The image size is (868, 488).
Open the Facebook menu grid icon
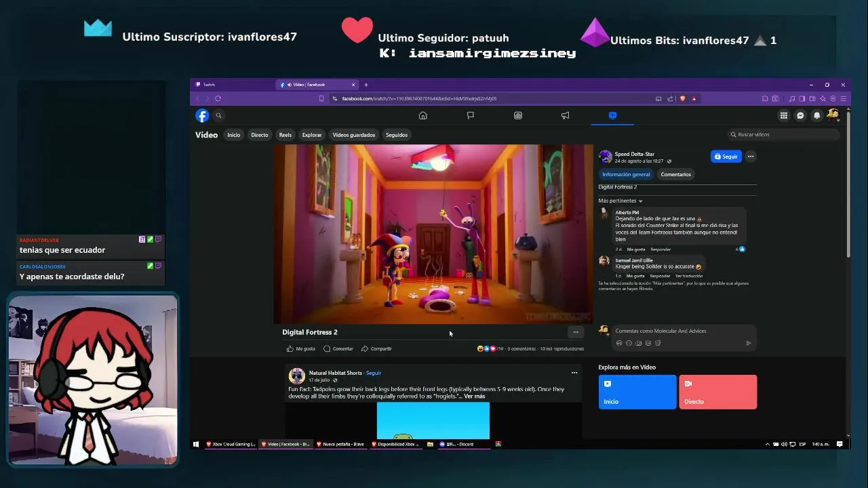[783, 115]
